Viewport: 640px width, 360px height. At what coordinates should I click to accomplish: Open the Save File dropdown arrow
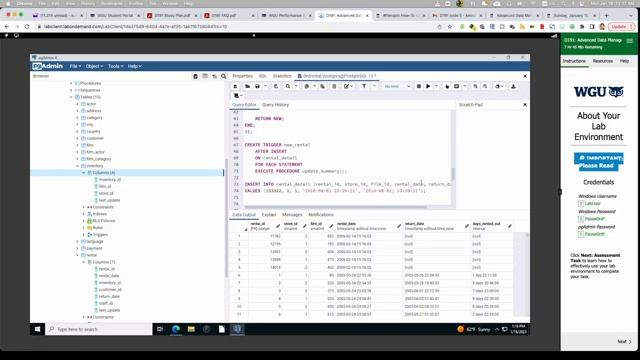coord(265,87)
